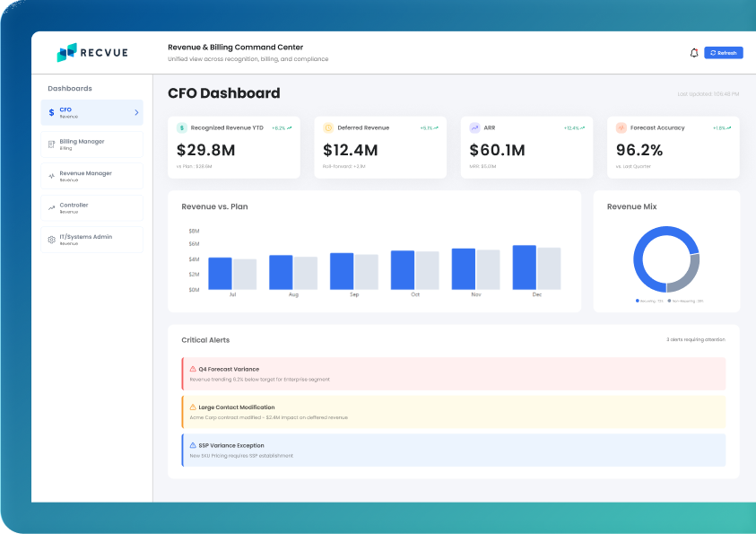The image size is (756, 534).
Task: Click the July plan gray bar
Action: coord(245,275)
